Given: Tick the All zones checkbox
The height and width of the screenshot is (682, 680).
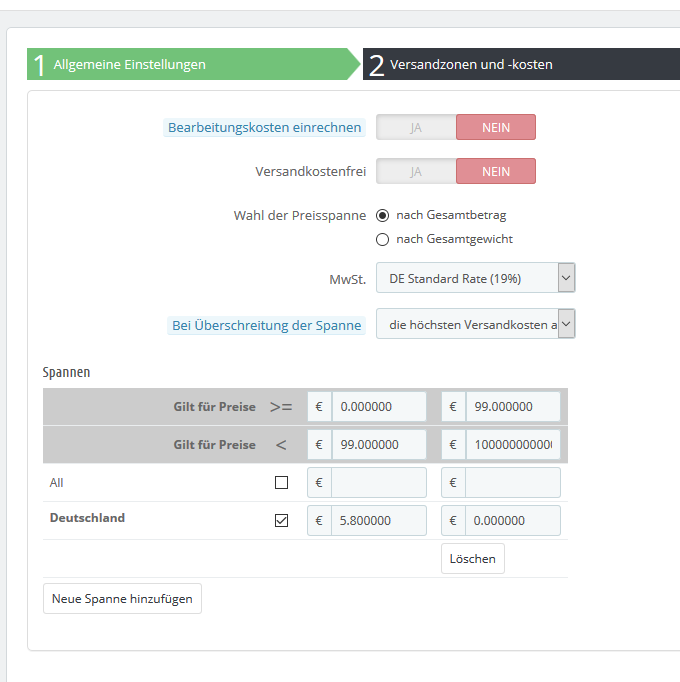Looking at the screenshot, I should pos(281,482).
